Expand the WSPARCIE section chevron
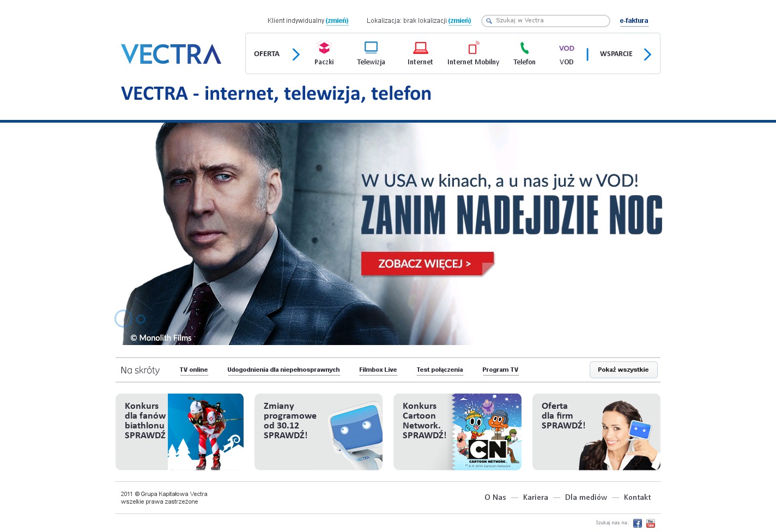 click(x=647, y=55)
